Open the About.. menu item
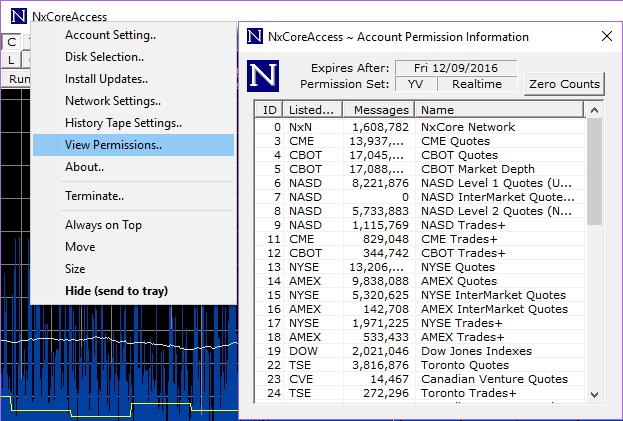This screenshot has width=623, height=421. point(133,167)
